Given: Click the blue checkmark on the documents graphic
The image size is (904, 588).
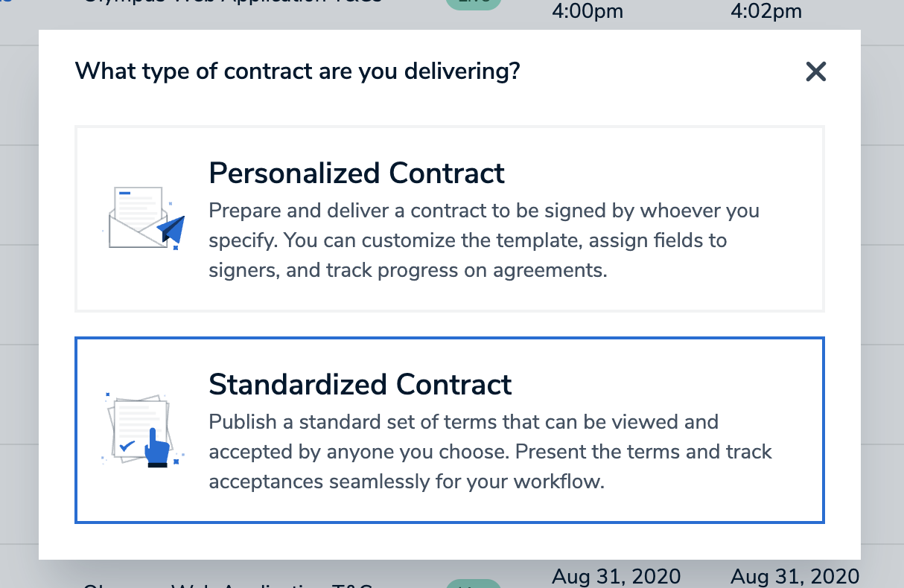Looking at the screenshot, I should (x=127, y=446).
